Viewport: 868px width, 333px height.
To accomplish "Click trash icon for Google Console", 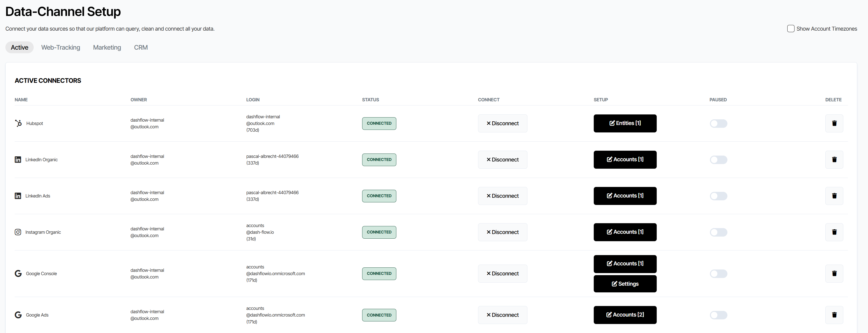I will click(x=834, y=273).
